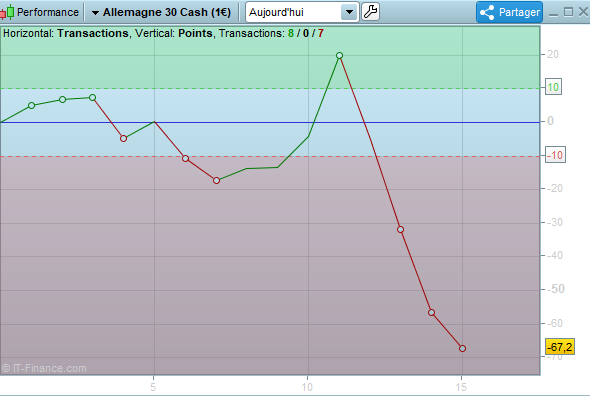Open the Allemagne 30 Cash instrument menu
Screen dimensions: 590x396
pos(161,12)
